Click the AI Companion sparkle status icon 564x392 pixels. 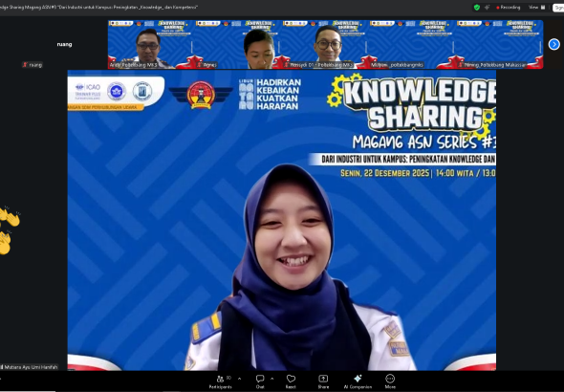pos(487,8)
